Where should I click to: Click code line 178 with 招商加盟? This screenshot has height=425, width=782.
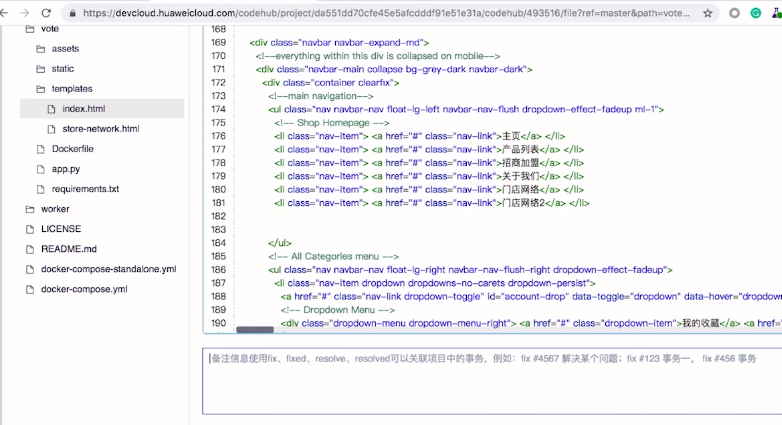(x=428, y=163)
